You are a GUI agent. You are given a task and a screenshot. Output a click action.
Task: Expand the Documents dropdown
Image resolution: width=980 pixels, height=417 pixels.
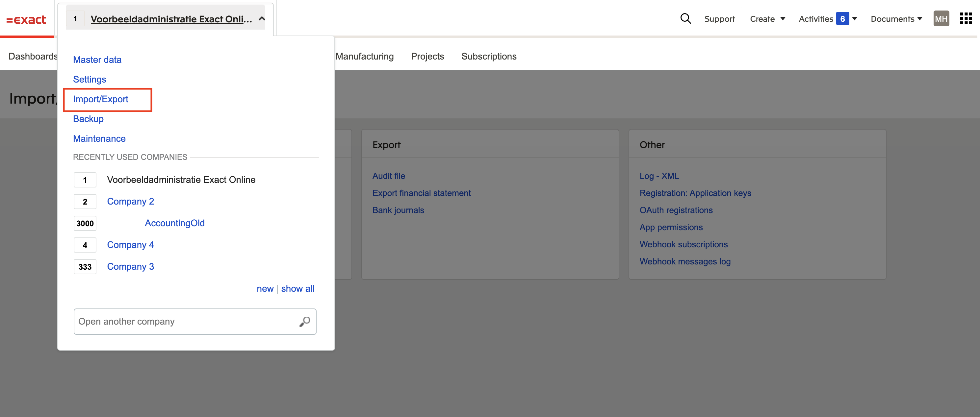[896, 19]
